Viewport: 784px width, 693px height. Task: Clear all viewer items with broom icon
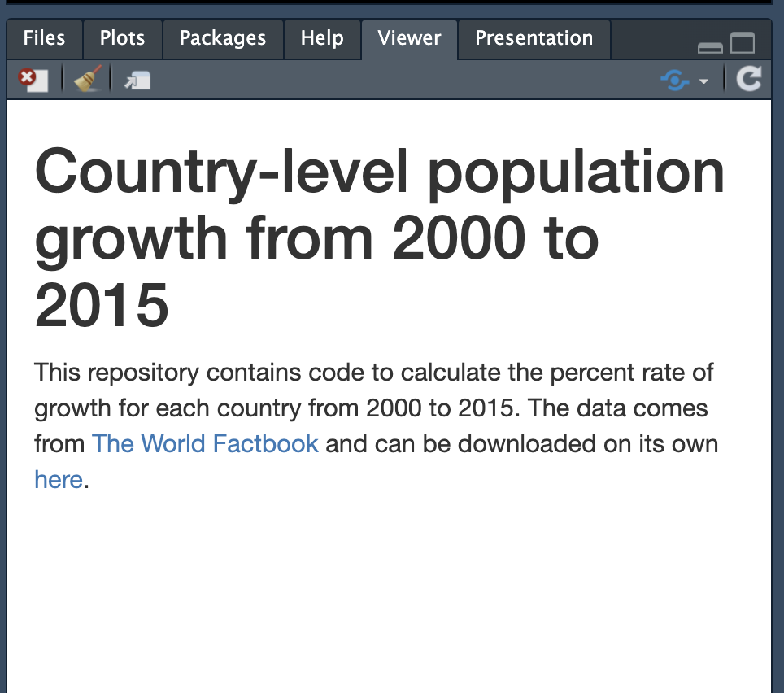tap(87, 80)
